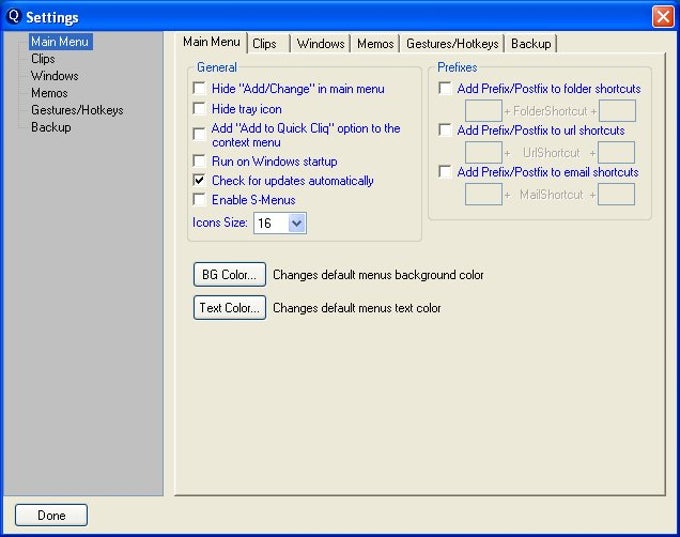Open the Gestures/Hotkeys tab
Image resolution: width=680 pixels, height=537 pixels.
452,44
